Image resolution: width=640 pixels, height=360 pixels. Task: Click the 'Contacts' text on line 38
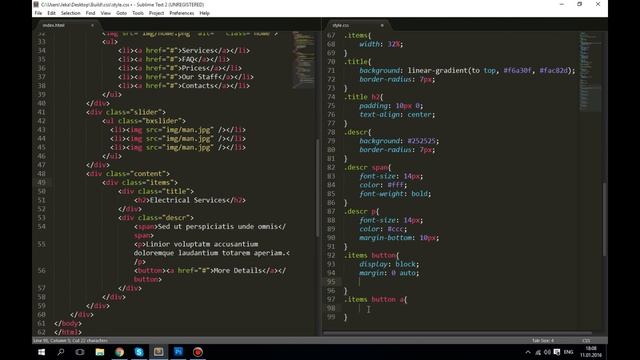(x=198, y=86)
